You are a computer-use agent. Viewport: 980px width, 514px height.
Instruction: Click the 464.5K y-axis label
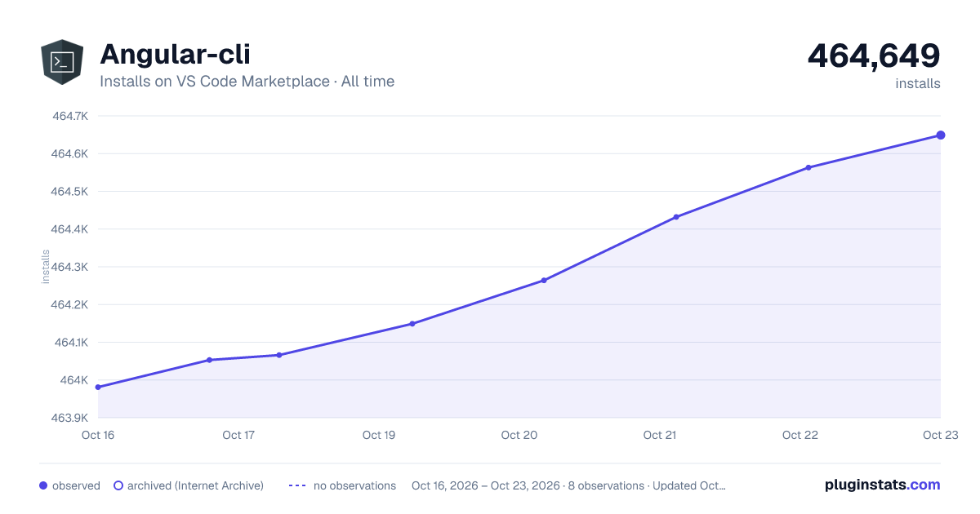pyautogui.click(x=70, y=192)
